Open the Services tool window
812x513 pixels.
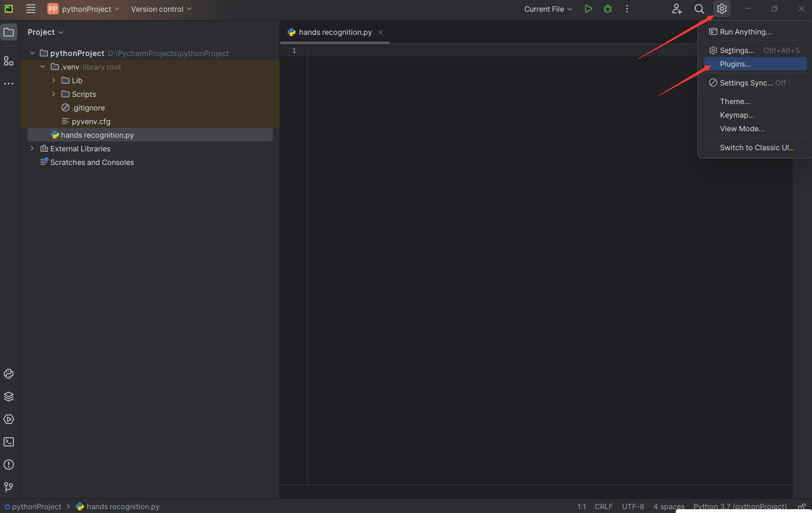[x=9, y=419]
